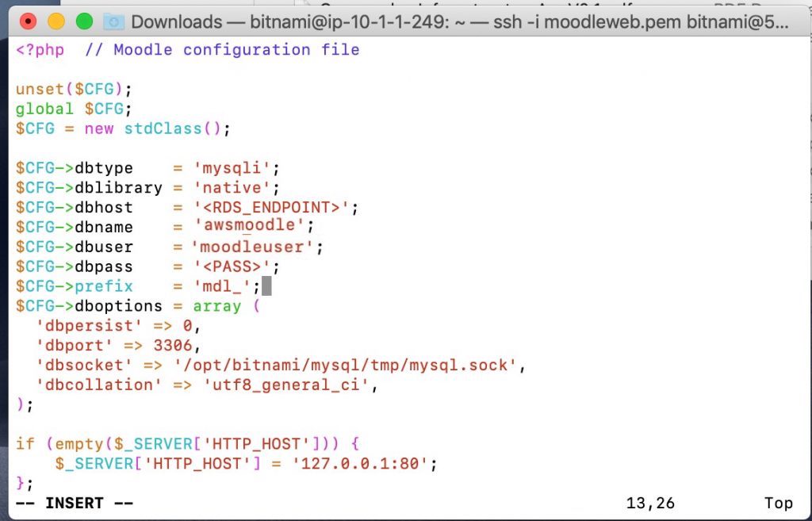Click the 'mdl_' prefix value
812x521 pixels.
[x=223, y=286]
